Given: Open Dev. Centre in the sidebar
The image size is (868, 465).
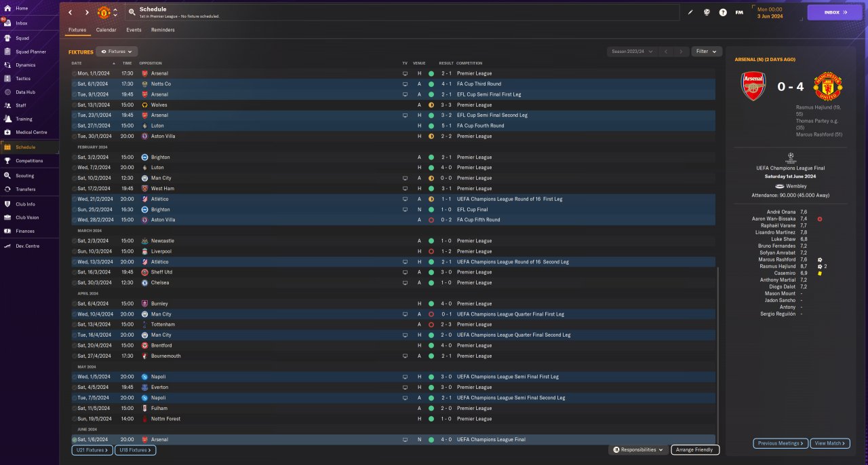Looking at the screenshot, I should pyautogui.click(x=26, y=246).
